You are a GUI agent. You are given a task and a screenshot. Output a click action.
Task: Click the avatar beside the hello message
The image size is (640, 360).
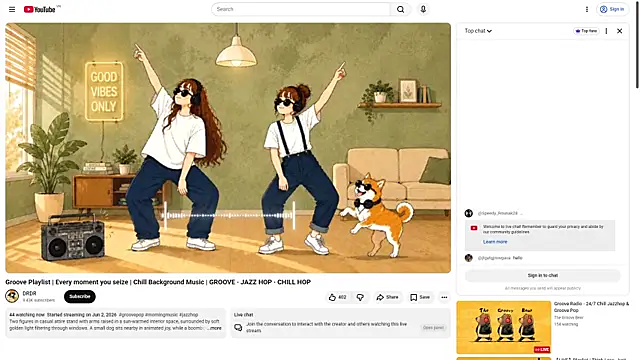point(468,258)
